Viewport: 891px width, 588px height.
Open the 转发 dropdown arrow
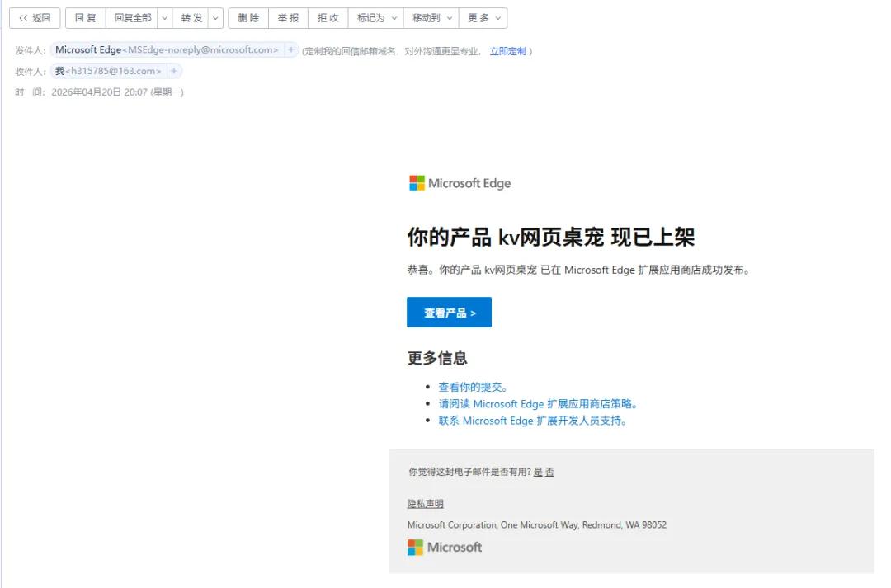(215, 18)
